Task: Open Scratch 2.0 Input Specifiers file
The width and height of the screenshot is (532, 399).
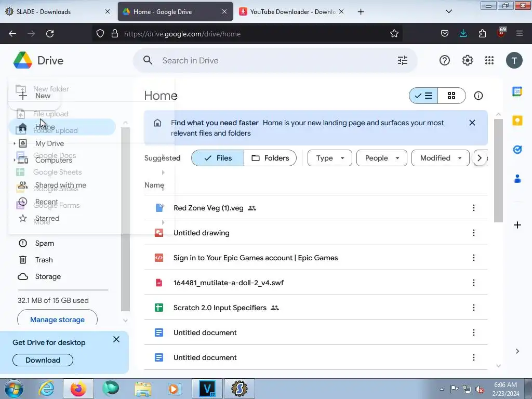Action: click(x=220, y=308)
